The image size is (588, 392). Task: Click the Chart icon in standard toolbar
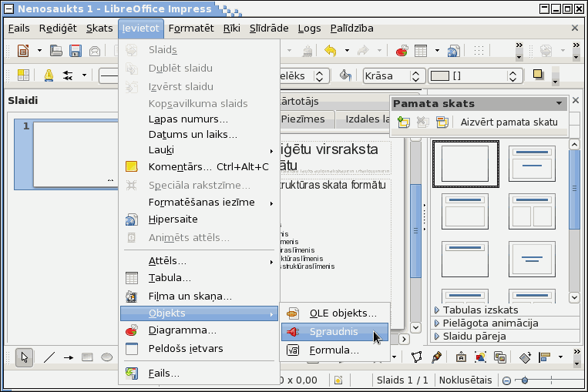(x=402, y=50)
